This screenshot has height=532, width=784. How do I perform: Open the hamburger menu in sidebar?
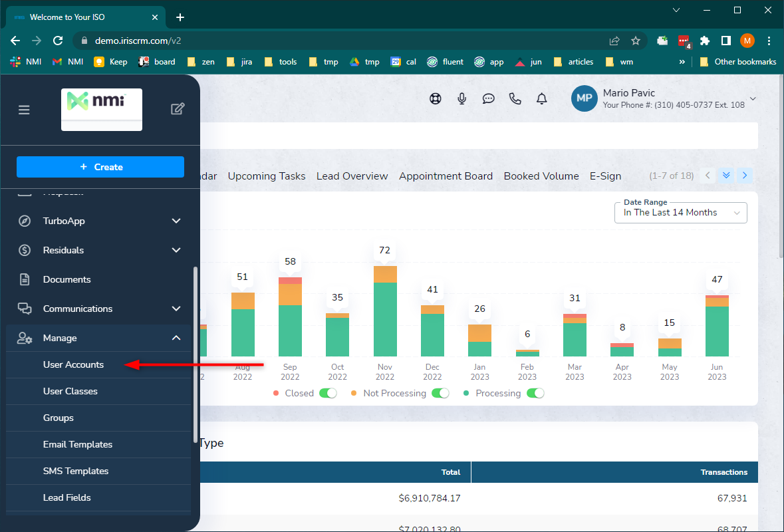click(x=24, y=110)
